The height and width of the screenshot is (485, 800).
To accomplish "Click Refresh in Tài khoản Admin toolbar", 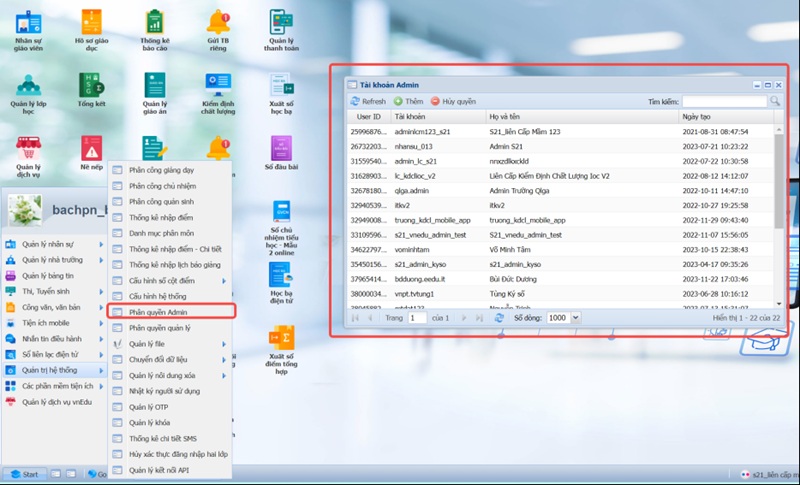I will click(x=368, y=101).
